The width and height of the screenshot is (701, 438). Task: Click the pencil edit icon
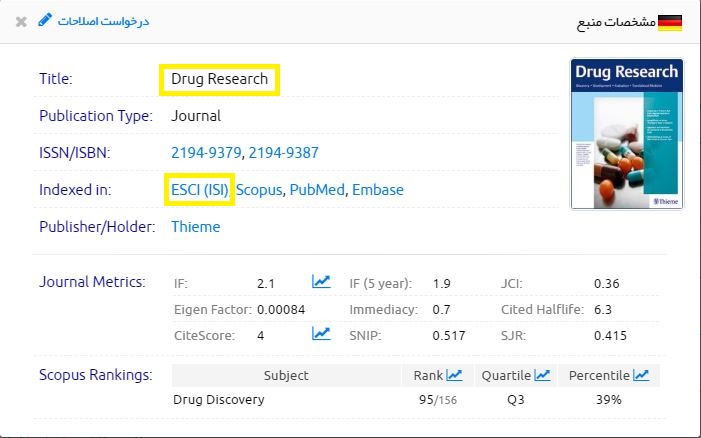44,20
